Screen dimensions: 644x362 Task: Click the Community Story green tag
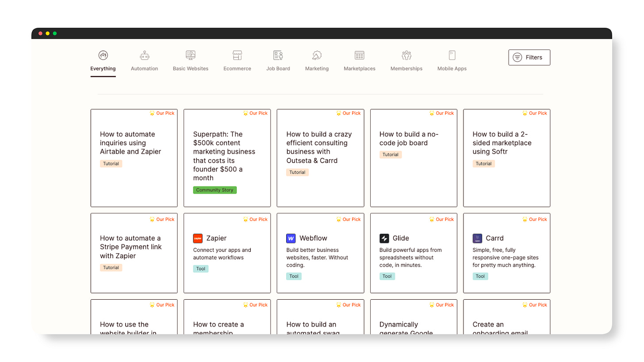(215, 190)
